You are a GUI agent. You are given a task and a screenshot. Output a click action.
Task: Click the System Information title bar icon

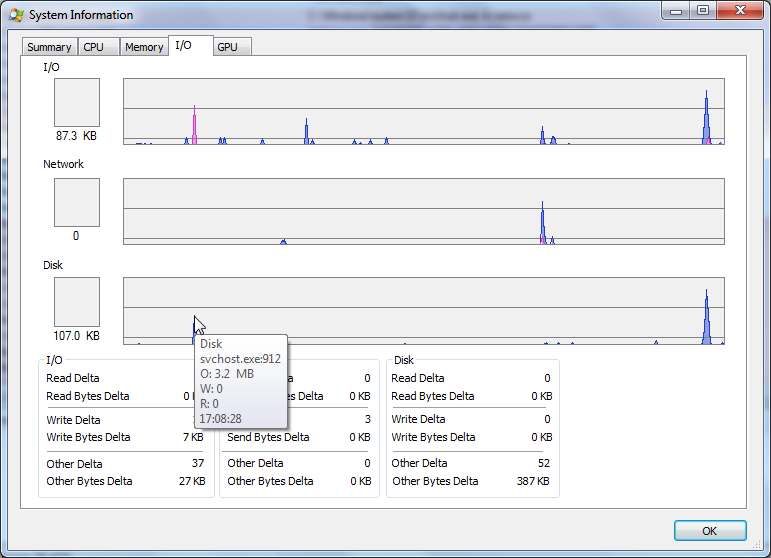point(15,15)
